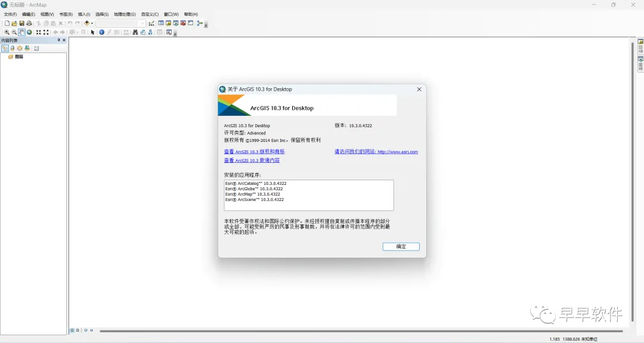Open the 窗口(W) menu
Image resolution: width=644 pixels, height=343 pixels.
(x=171, y=14)
